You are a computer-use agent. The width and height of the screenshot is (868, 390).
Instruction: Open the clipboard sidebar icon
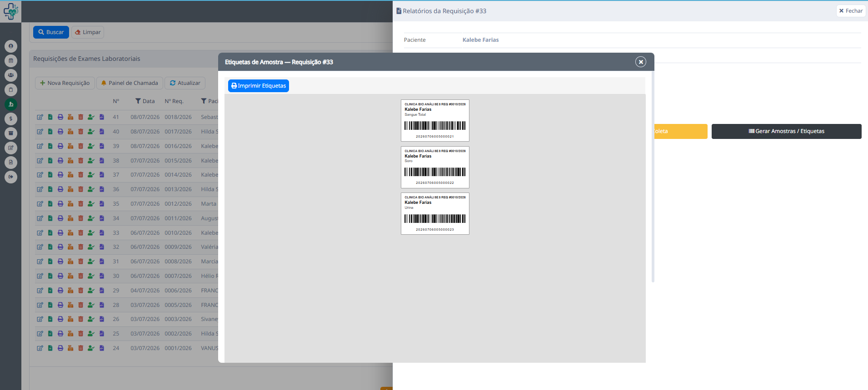click(x=11, y=90)
